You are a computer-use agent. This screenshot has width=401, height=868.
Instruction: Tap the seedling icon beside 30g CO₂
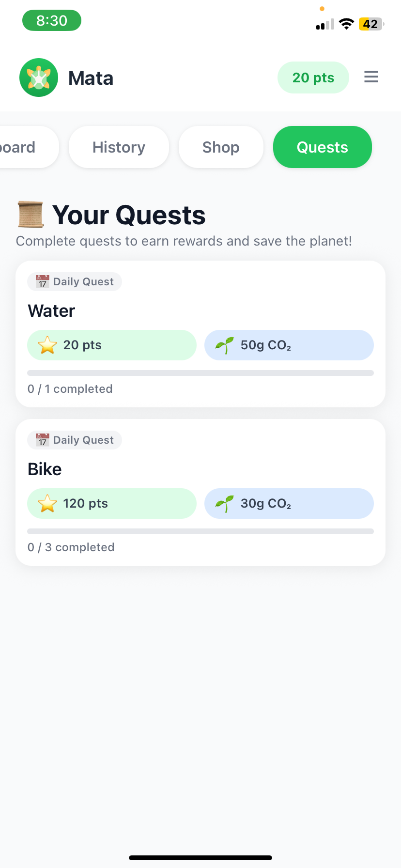click(x=224, y=504)
